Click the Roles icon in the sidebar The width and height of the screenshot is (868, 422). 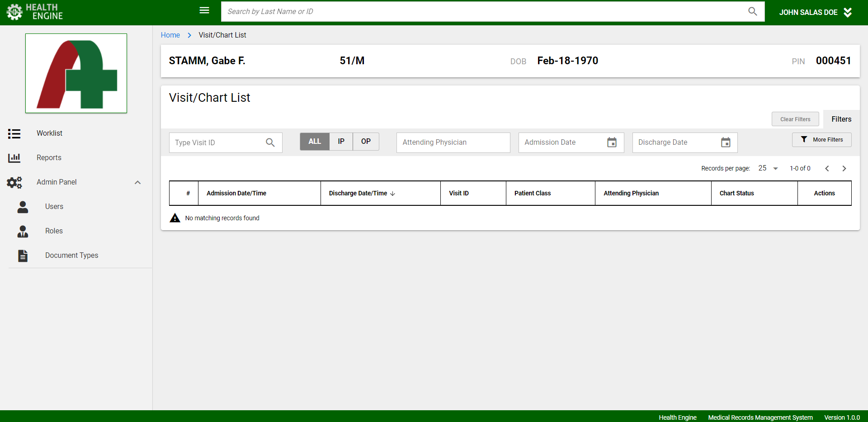(x=23, y=231)
